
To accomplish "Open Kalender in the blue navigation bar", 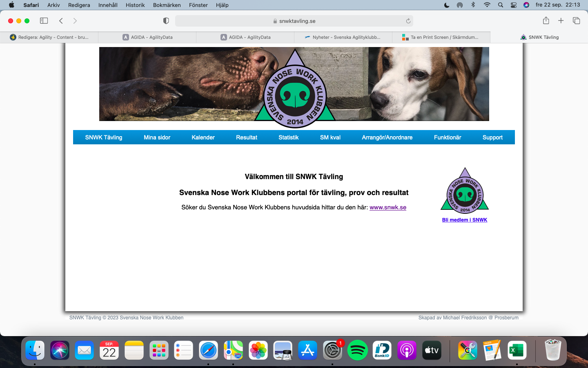I will [x=203, y=137].
